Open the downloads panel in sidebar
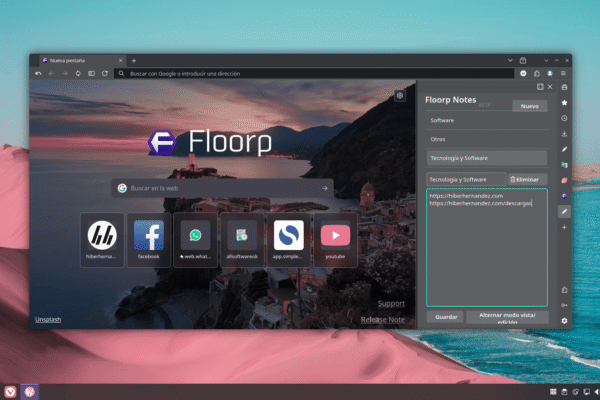Image resolution: width=600 pixels, height=400 pixels. pyautogui.click(x=564, y=134)
